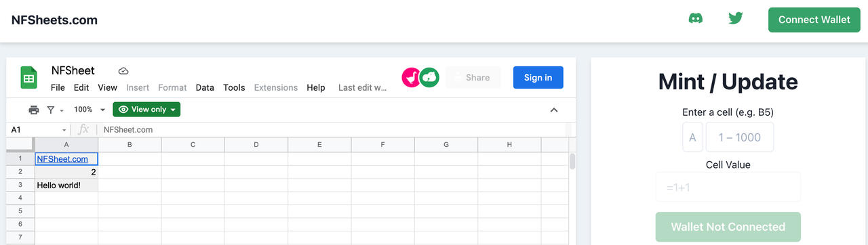Click the Google Sheets logo icon
868x245 pixels.
pyautogui.click(x=28, y=78)
